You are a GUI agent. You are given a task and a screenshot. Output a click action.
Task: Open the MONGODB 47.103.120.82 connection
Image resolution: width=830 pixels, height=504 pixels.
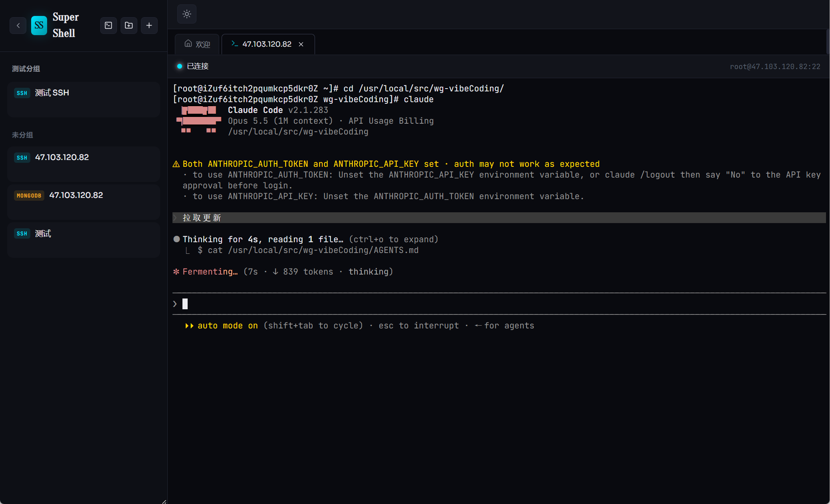coord(83,202)
